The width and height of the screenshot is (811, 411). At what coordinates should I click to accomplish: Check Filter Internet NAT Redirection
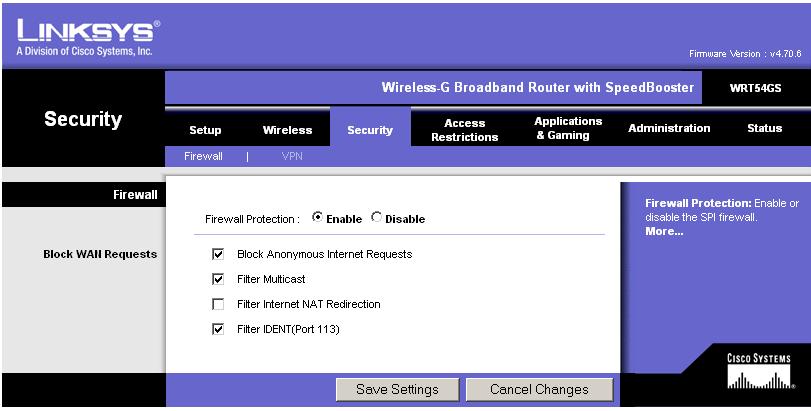tap(218, 305)
